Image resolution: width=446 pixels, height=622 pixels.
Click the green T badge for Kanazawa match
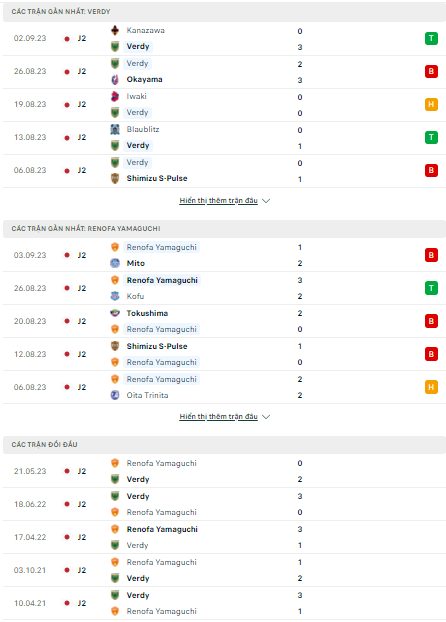tap(431, 38)
